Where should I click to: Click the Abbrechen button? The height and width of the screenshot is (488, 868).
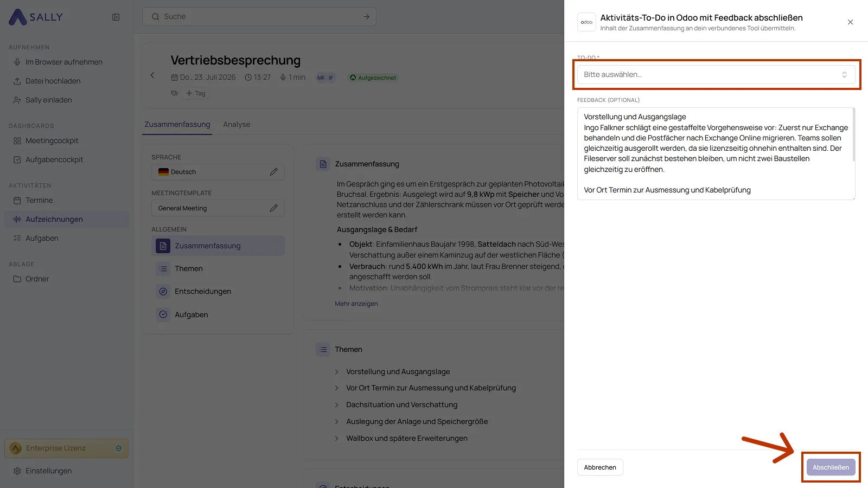[x=600, y=467]
